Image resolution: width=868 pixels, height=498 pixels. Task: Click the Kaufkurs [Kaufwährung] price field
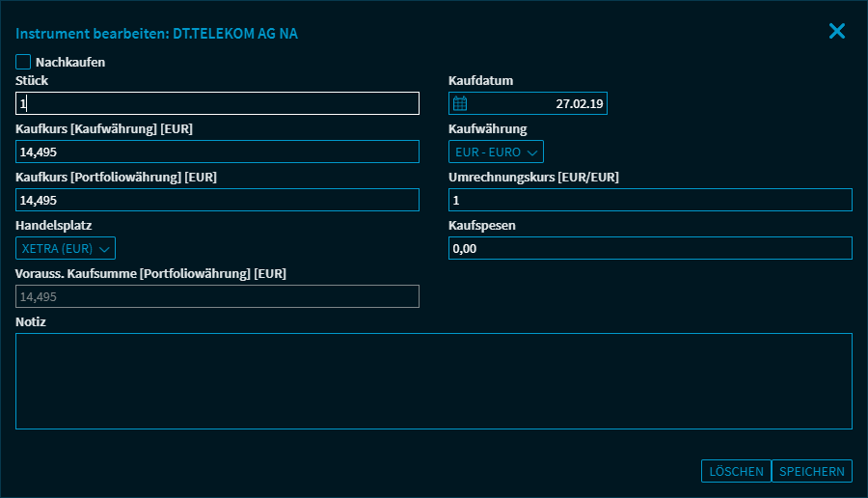[x=217, y=152]
